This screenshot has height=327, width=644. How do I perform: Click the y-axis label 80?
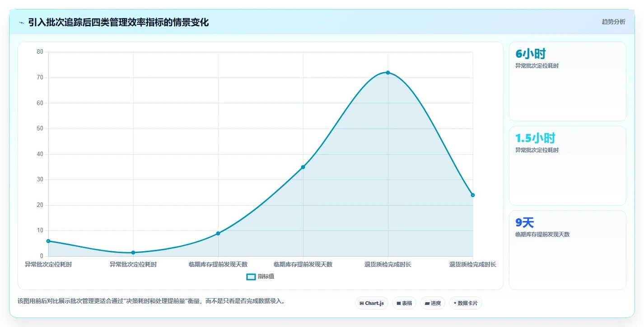point(40,52)
